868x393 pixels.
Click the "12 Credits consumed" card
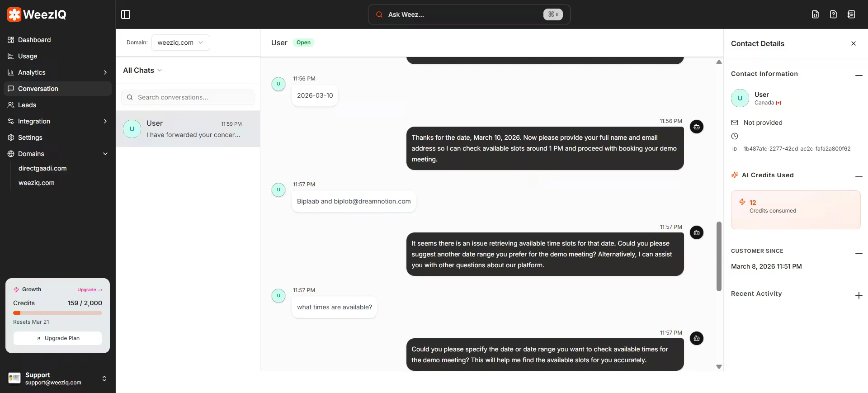coord(796,210)
